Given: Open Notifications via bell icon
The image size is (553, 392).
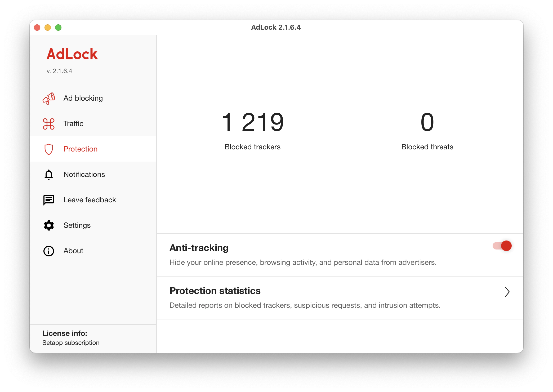Looking at the screenshot, I should (x=49, y=174).
